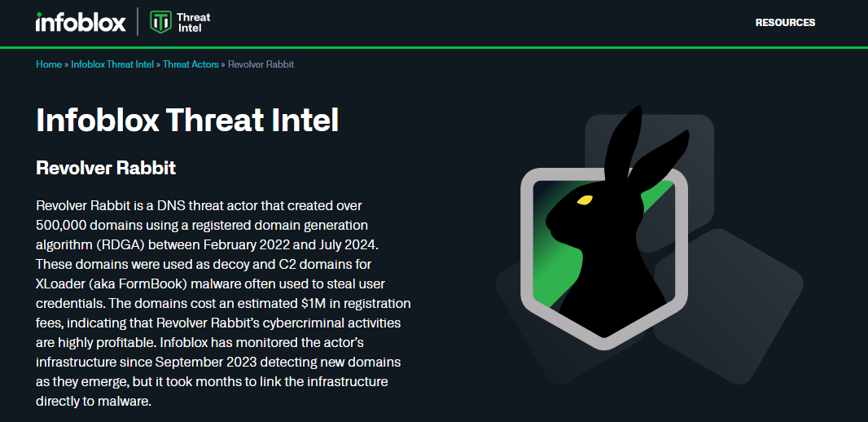The width and height of the screenshot is (868, 422).
Task: Click the Infoblox Threat Intel main heading
Action: [187, 120]
